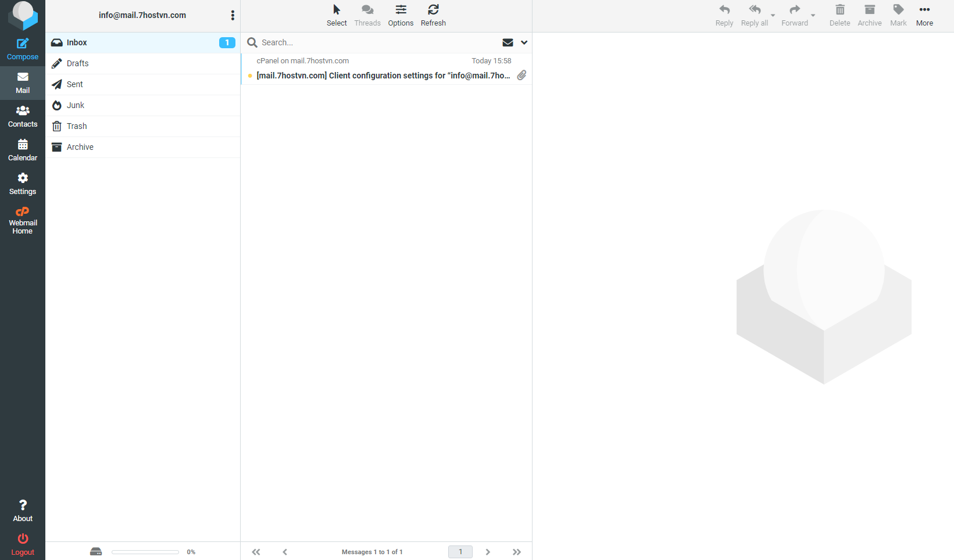The height and width of the screenshot is (560, 954).
Task: Open the Calendar view
Action: click(23, 150)
